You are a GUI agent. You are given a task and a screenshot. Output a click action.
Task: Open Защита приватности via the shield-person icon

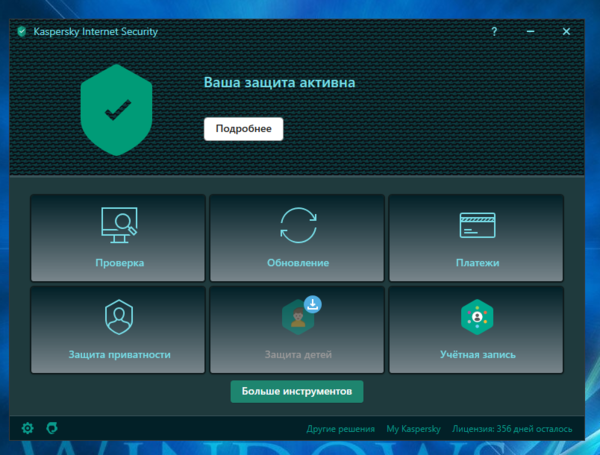[x=119, y=317]
